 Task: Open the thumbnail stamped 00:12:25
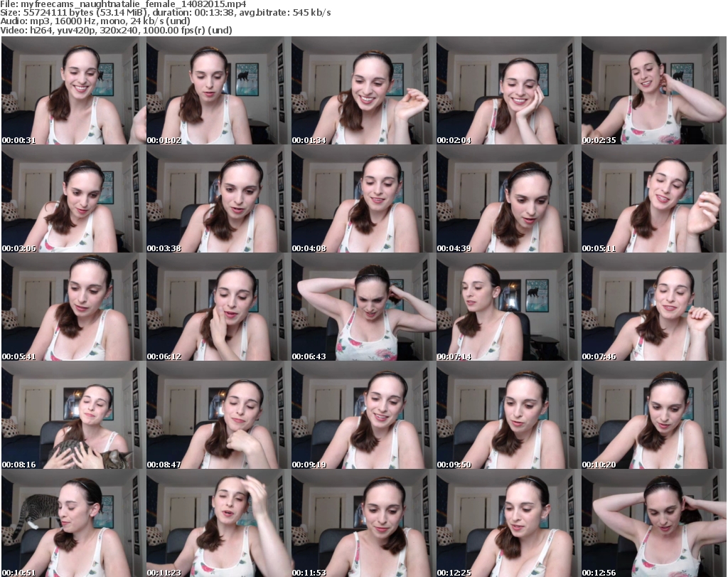508,523
